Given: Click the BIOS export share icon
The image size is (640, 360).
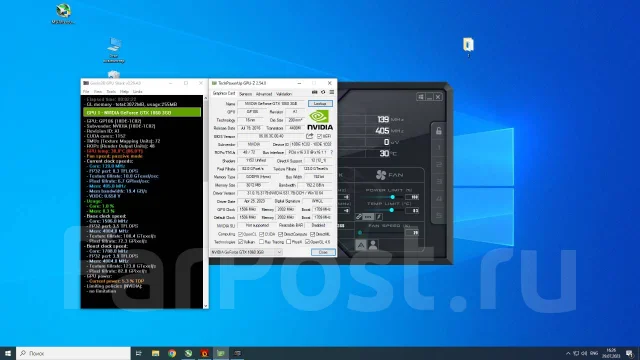Looking at the screenshot, I should coord(310,136).
